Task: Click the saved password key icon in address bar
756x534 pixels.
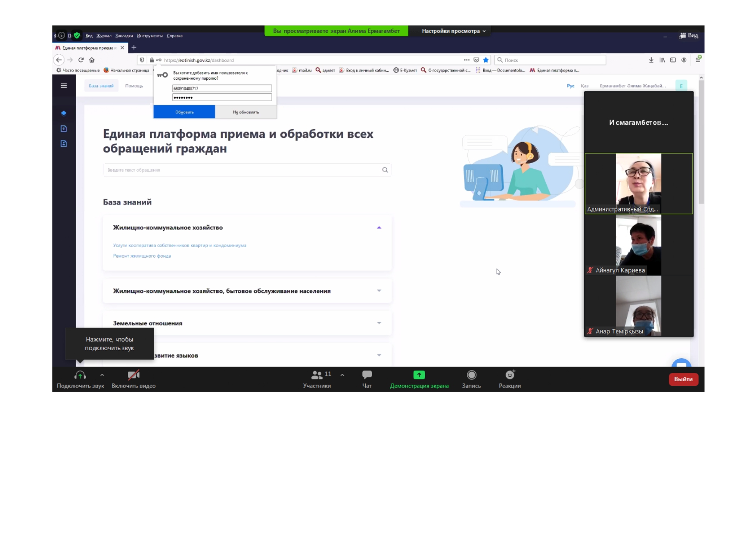Action: (159, 60)
